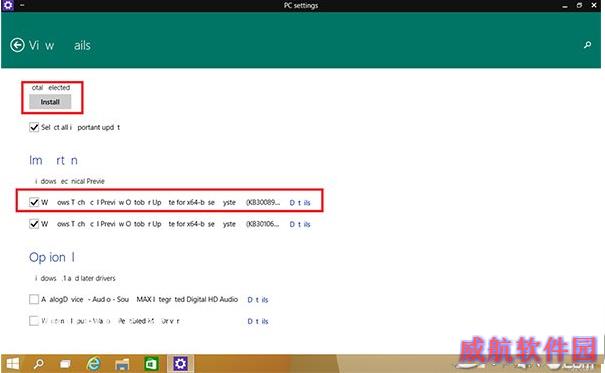The height and width of the screenshot is (373, 605).
Task: Click the PC settings gear in the title bar
Action: coord(8,5)
